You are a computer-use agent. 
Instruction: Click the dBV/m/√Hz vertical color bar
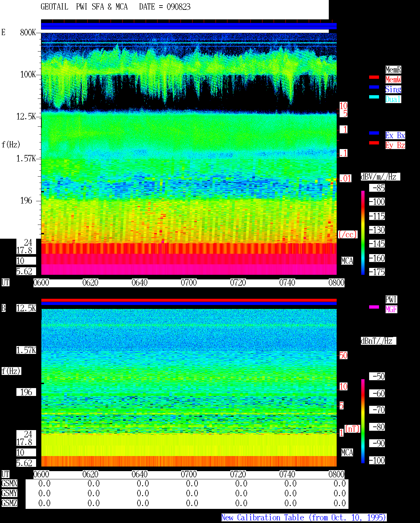pyautogui.click(x=363, y=232)
